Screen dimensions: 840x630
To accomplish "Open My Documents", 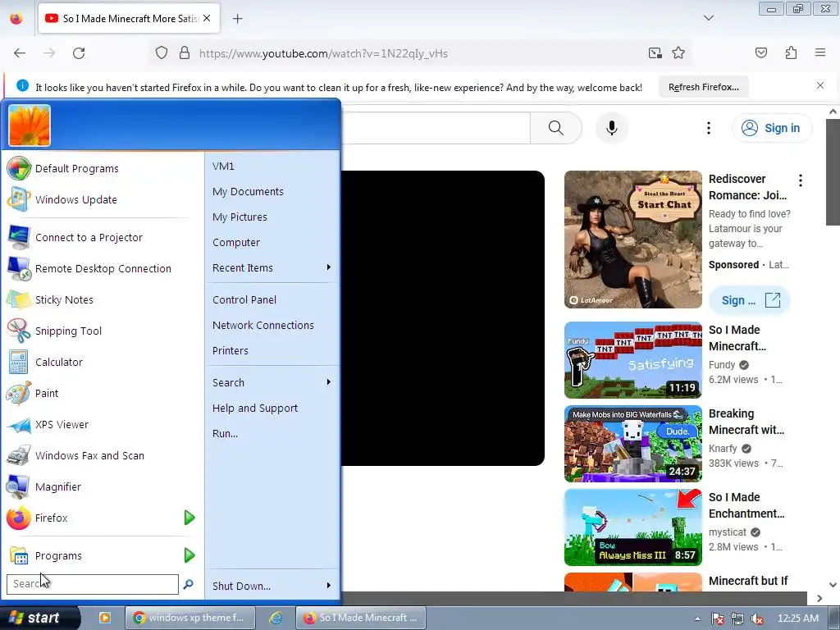I will click(x=248, y=191).
